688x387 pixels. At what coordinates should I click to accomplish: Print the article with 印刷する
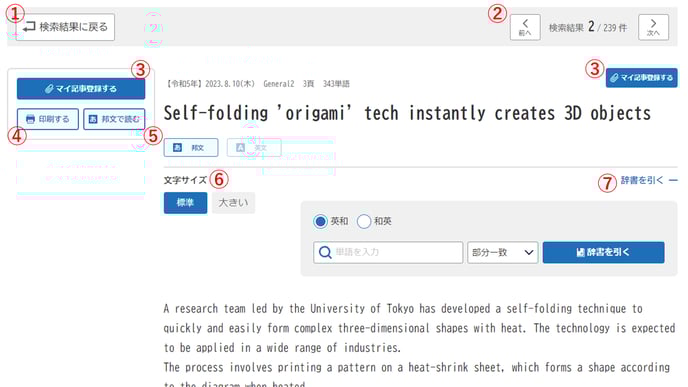click(48, 119)
